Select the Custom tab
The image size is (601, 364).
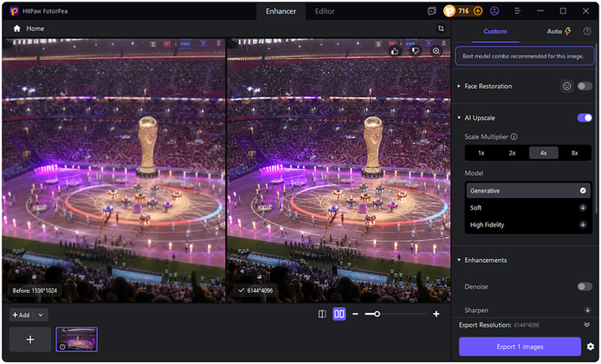pos(495,32)
